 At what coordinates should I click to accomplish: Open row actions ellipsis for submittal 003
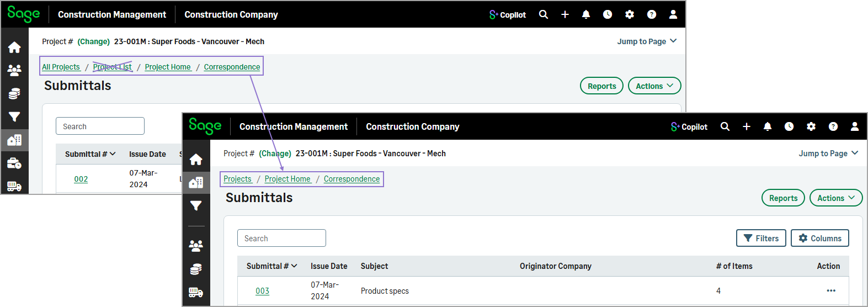pos(831,291)
